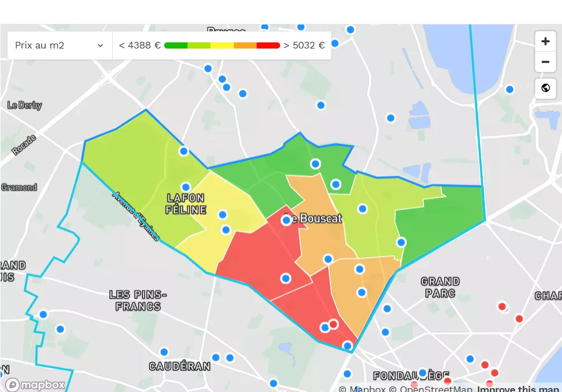This screenshot has width=562, height=392.
Task: Click the CAUDÉRAN label
Action: pos(180,366)
